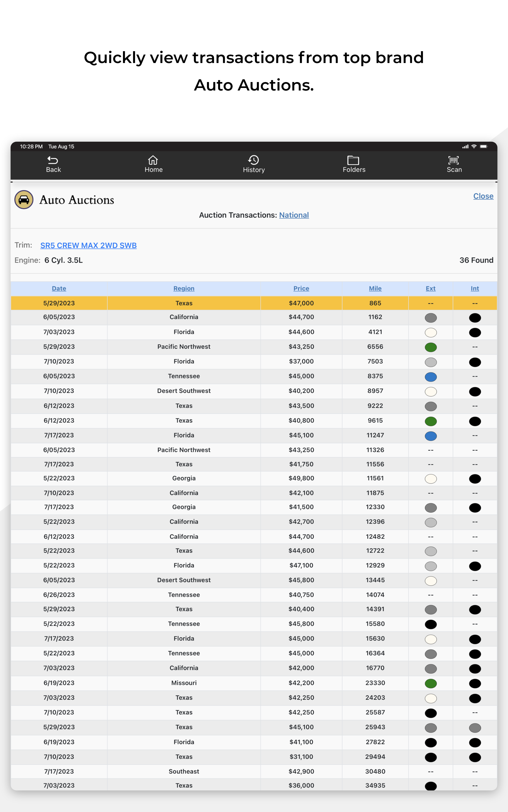Tap the Wi-Fi status icon
Screen dimensions: 508x812
coord(474,147)
